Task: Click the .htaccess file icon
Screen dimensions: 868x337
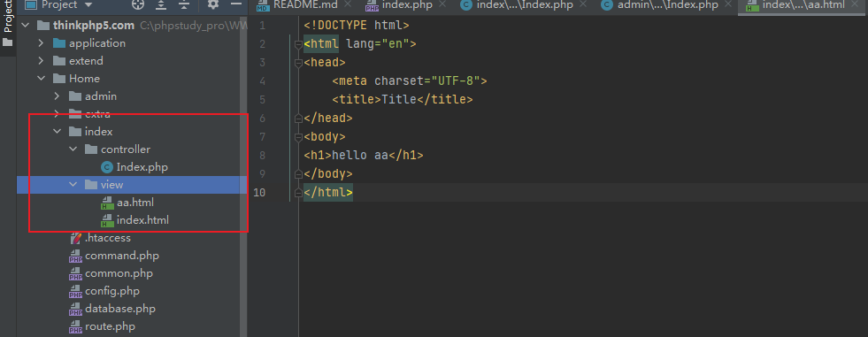Action: tap(75, 238)
